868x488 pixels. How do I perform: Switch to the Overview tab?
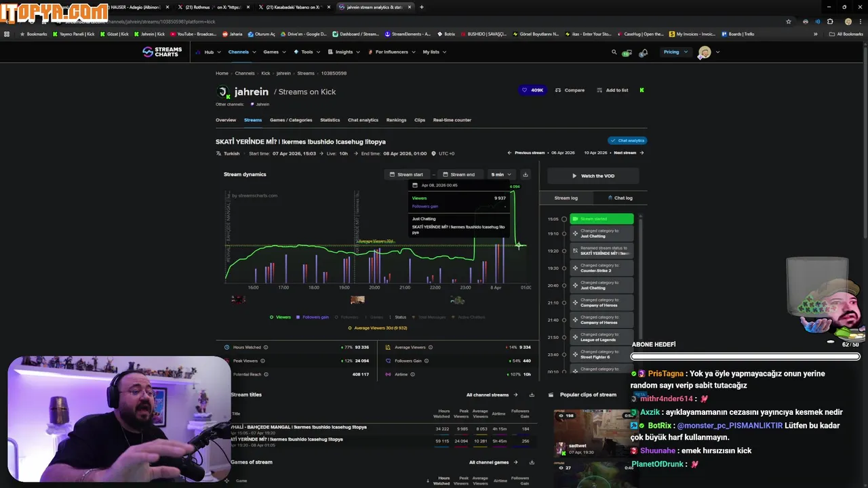(x=226, y=120)
